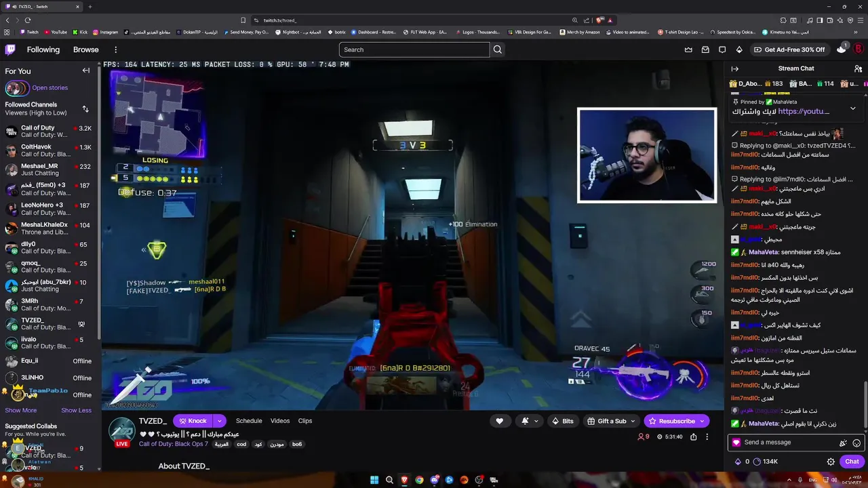Open 3MRh channel in sidebar
Image resolution: width=868 pixels, height=488 pixels.
[49, 305]
